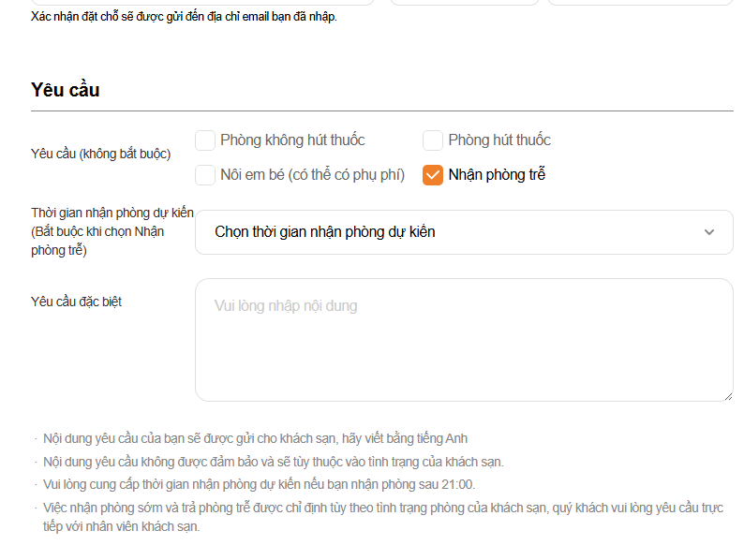Click the "Phòng không hút thuốc" label text
This screenshot has height=560, width=744.
coord(292,140)
